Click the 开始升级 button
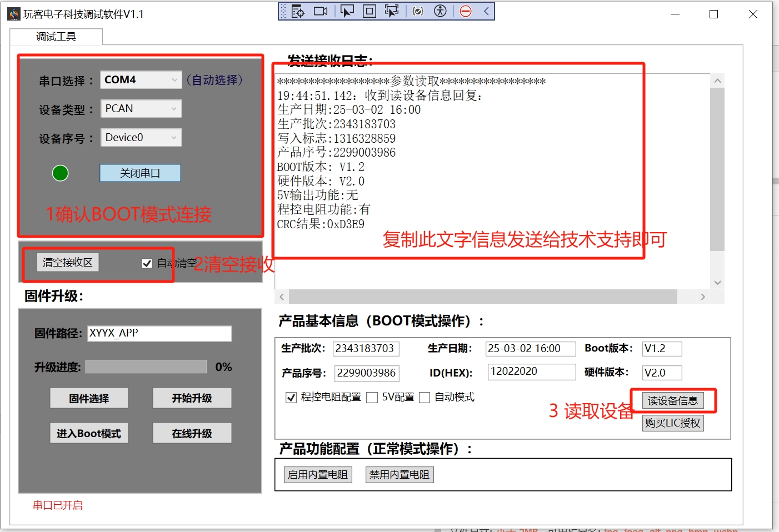 click(x=192, y=398)
